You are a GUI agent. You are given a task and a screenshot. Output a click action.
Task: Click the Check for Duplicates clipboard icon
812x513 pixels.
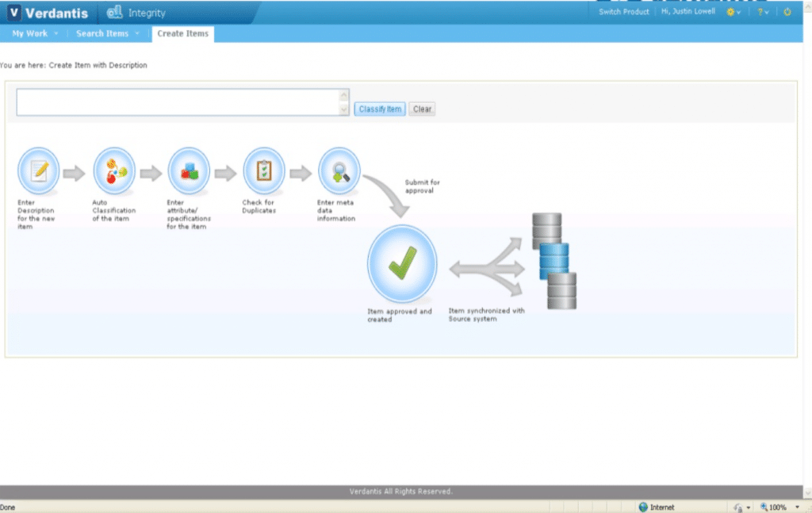point(262,170)
